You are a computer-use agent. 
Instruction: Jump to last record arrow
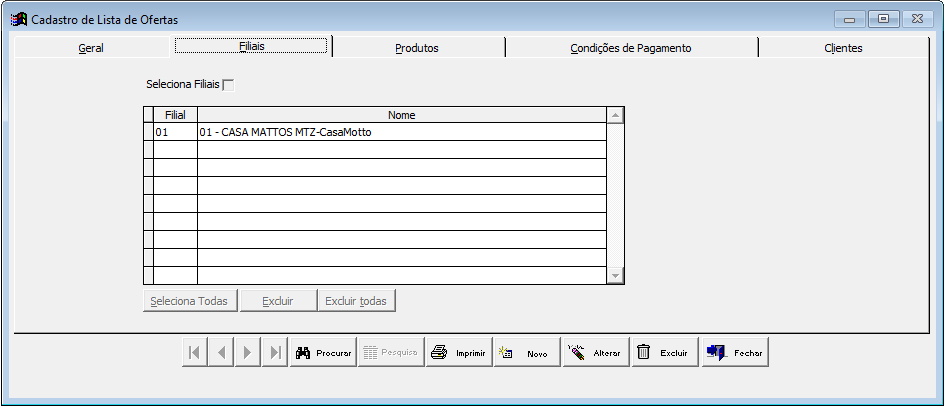274,352
